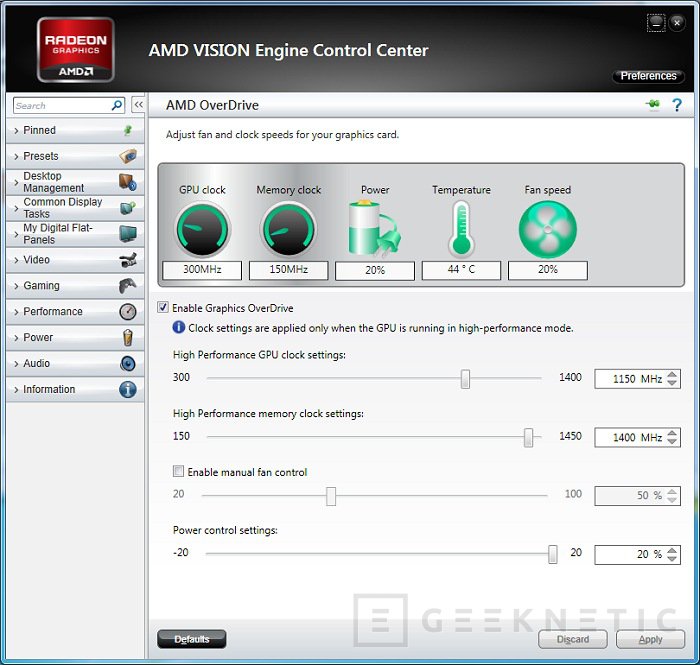Collapse the sidebar with double-chevron button
This screenshot has width=700, height=665.
tap(138, 105)
